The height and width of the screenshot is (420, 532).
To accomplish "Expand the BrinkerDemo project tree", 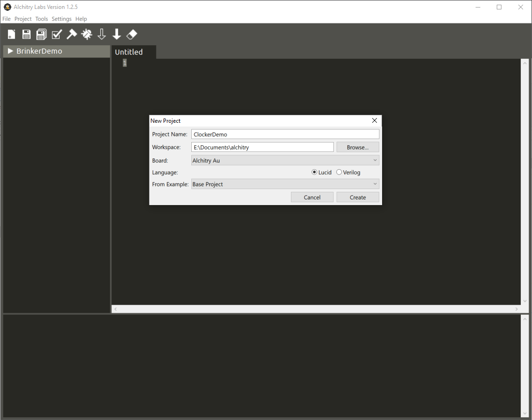I will (x=10, y=51).
